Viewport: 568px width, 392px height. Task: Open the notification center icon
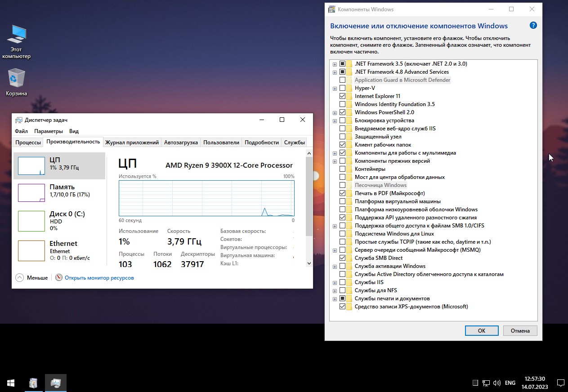point(560,383)
